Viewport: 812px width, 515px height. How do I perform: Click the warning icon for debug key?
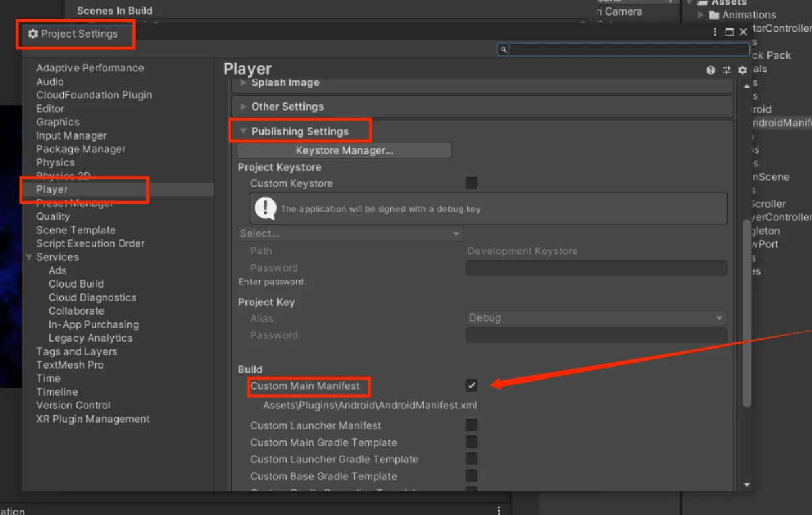click(266, 208)
